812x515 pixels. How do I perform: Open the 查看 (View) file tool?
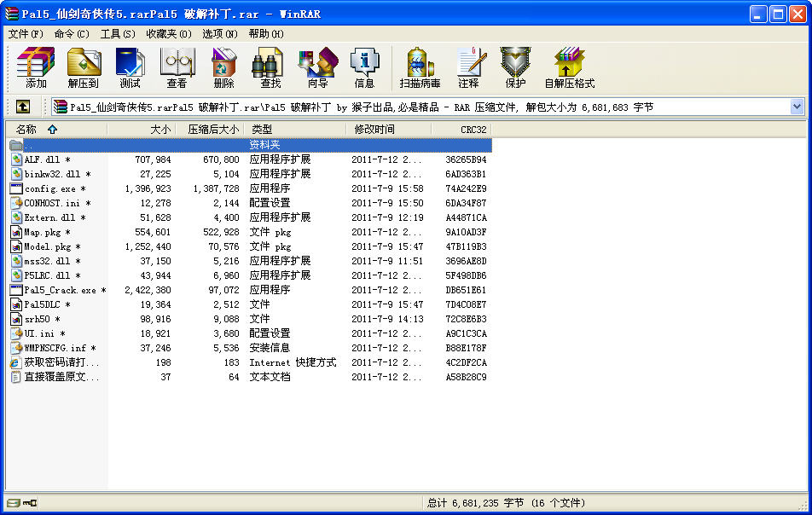coord(177,68)
